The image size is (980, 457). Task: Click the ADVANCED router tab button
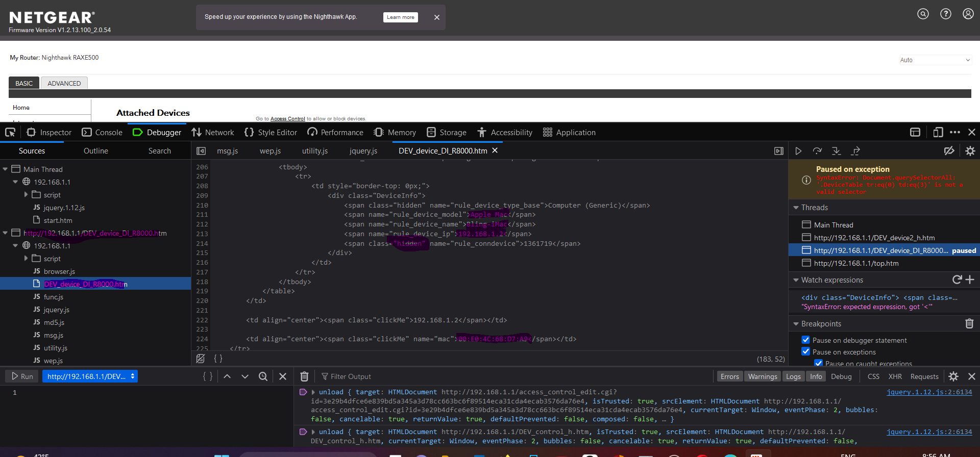click(x=64, y=83)
